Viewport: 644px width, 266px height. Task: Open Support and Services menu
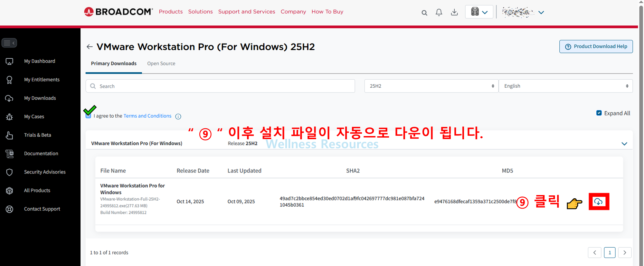247,12
